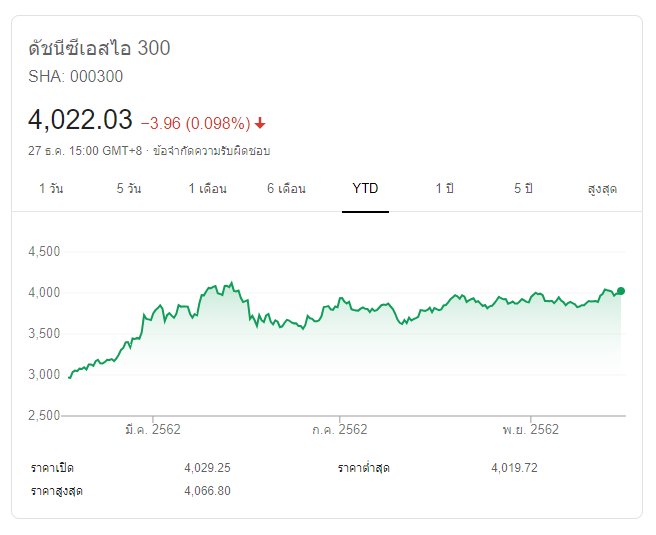Click the ดัชนีซีเอสไอ 300 title
Viewport: 656px width, 535px height.
click(100, 48)
